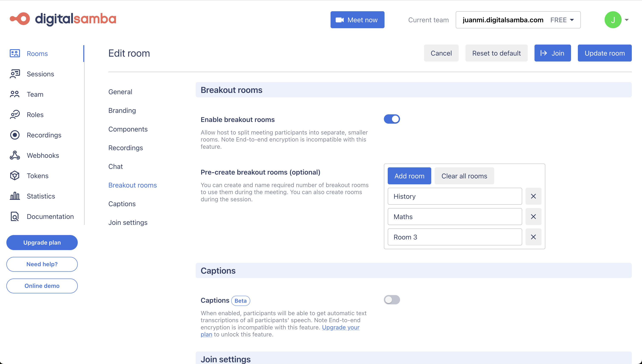Viewport: 642px width, 364px height.
Task: Select the Recordings circle icon in sidebar
Action: [15, 135]
